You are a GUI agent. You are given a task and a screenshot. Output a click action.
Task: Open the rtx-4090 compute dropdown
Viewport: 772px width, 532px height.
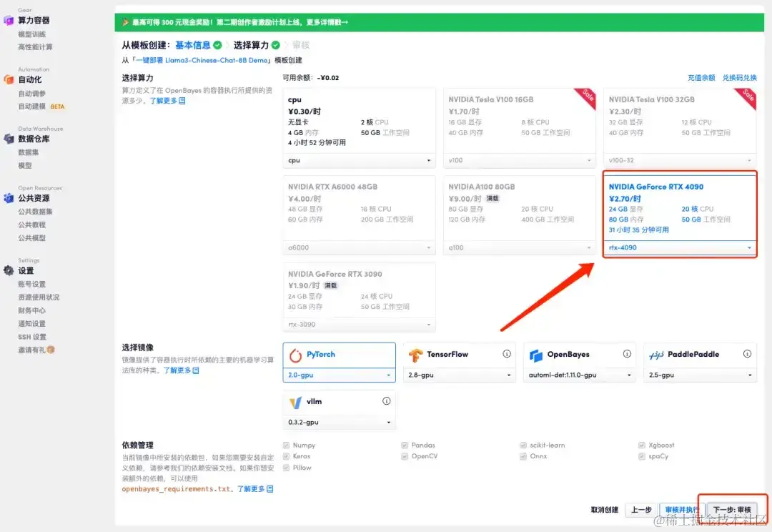coord(680,247)
